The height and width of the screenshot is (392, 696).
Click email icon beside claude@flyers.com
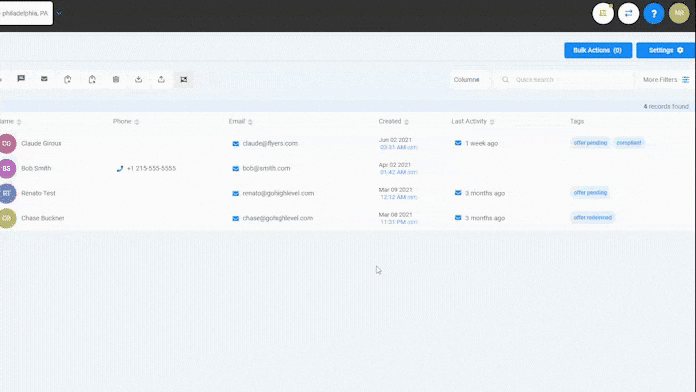pyautogui.click(x=236, y=143)
